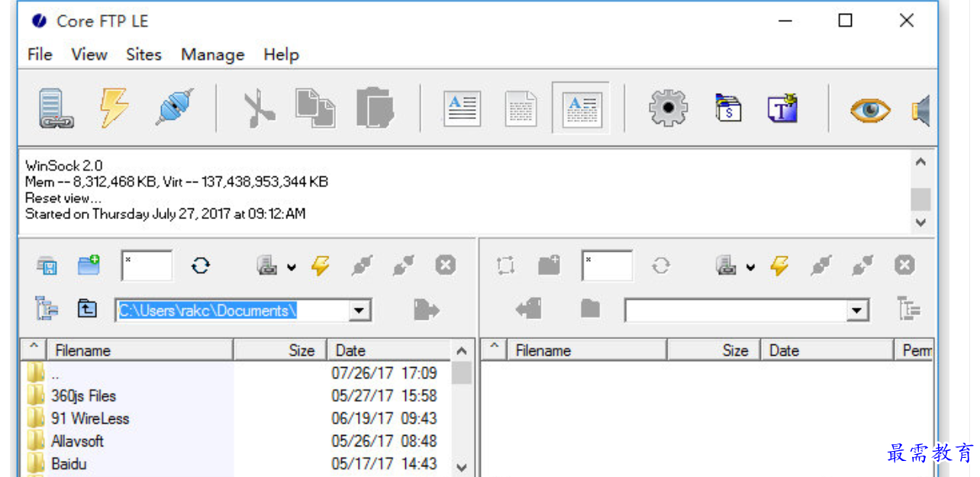Click the remote grey folder icon
This screenshot has width=980, height=477.
tap(590, 309)
